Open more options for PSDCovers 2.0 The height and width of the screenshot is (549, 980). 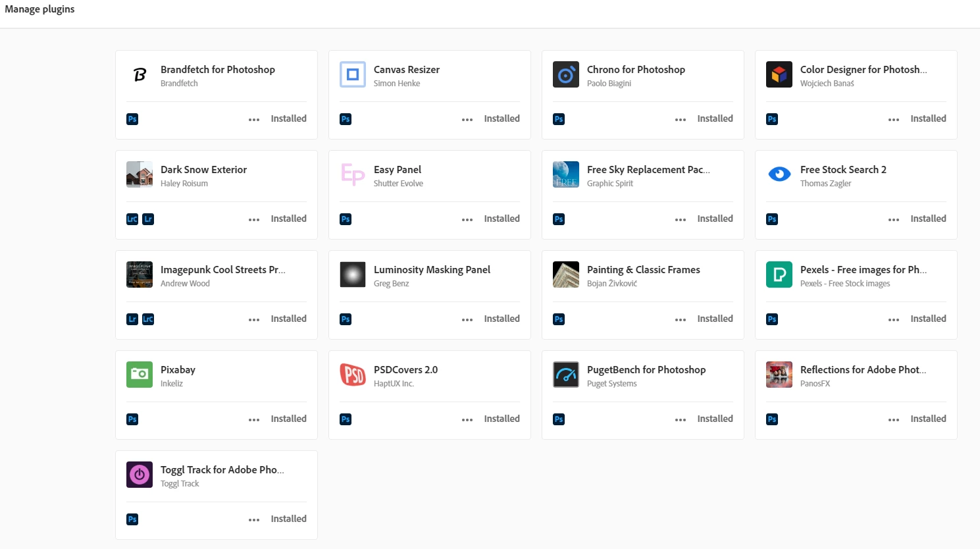click(467, 420)
